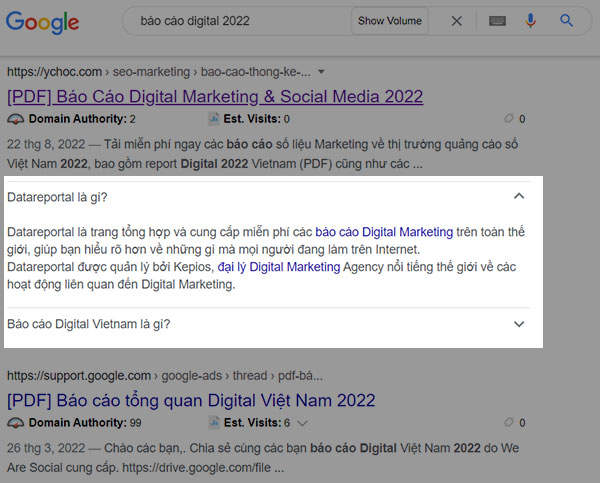Open the 'báo cáo Digital Marketing' link in answer
This screenshot has height=483, width=600.
point(384,232)
